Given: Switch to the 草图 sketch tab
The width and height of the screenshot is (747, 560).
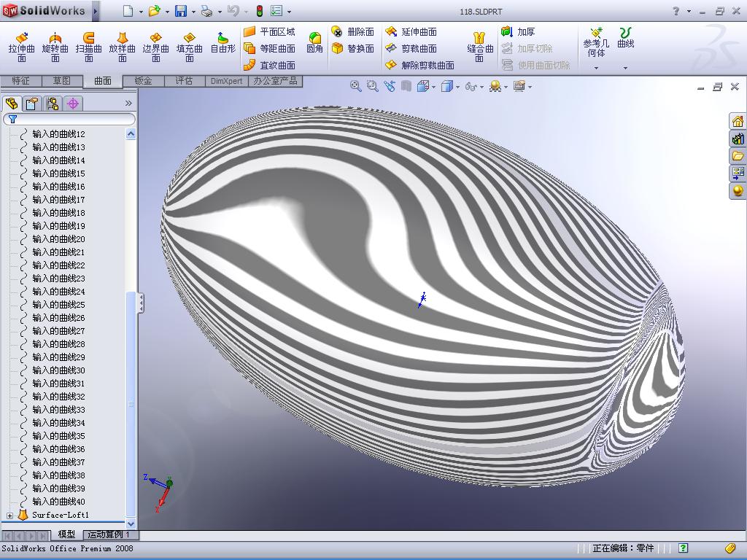Looking at the screenshot, I should coord(61,81).
